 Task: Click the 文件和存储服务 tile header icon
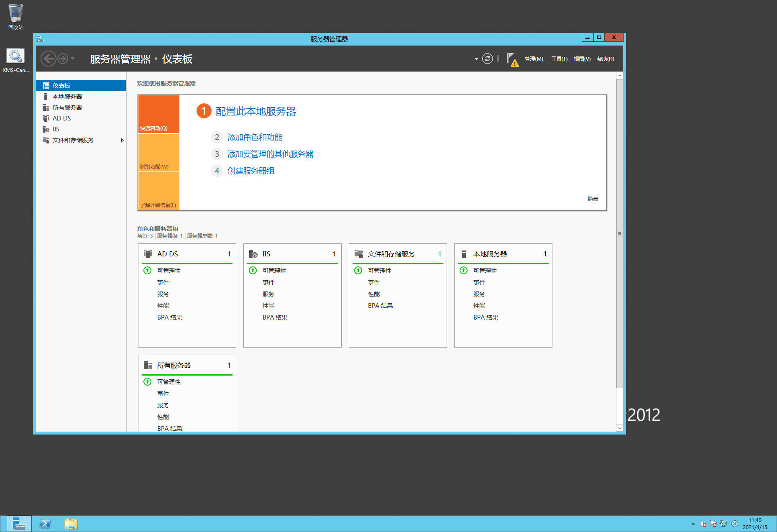pos(358,254)
